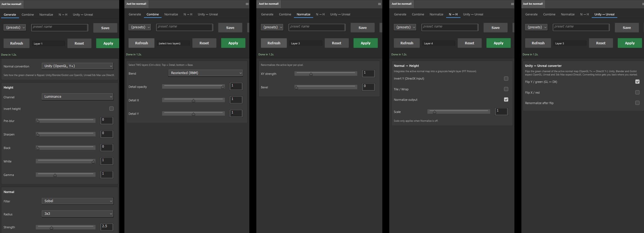Viewport: 644px width, 233px height.
Task: Enable Tile / Wrap checkbox
Action: 506,89
